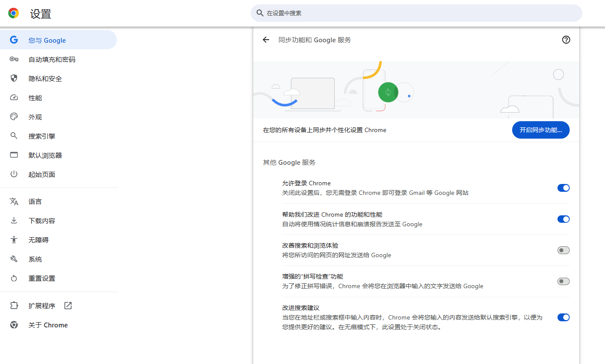Click the search magnifier icon in settings search
Viewport: 605px width, 364px height.
point(260,13)
